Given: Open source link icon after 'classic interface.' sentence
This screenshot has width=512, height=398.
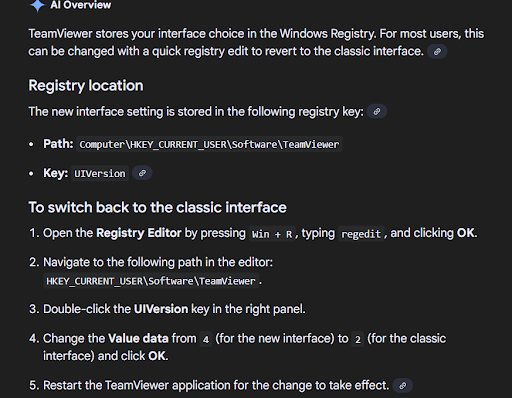Looking at the screenshot, I should [x=437, y=52].
